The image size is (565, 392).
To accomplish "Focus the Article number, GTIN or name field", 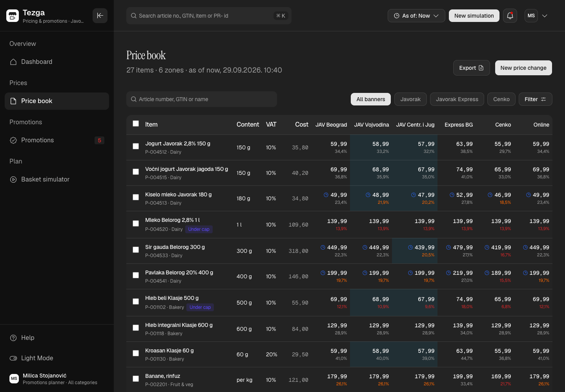I will [202, 99].
